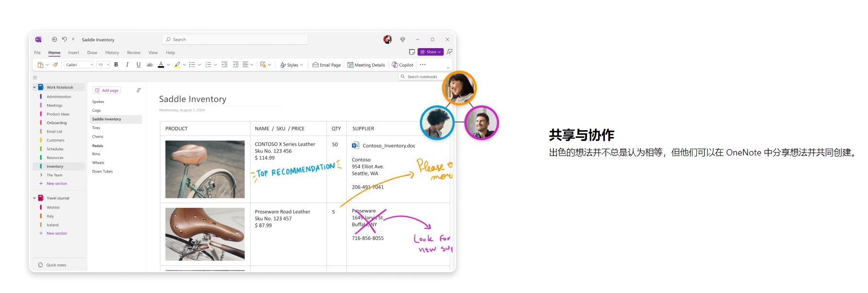Toggle the navigation pane hamburger icon
The width and height of the screenshot is (868, 293).
pos(35,77)
